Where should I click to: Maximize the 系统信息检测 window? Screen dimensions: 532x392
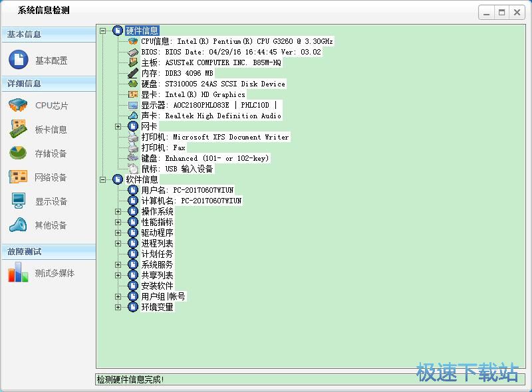501,13
